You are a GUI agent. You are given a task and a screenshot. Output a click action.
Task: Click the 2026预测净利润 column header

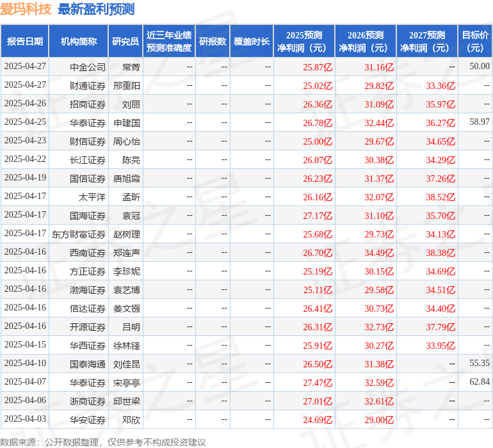pyautogui.click(x=366, y=42)
